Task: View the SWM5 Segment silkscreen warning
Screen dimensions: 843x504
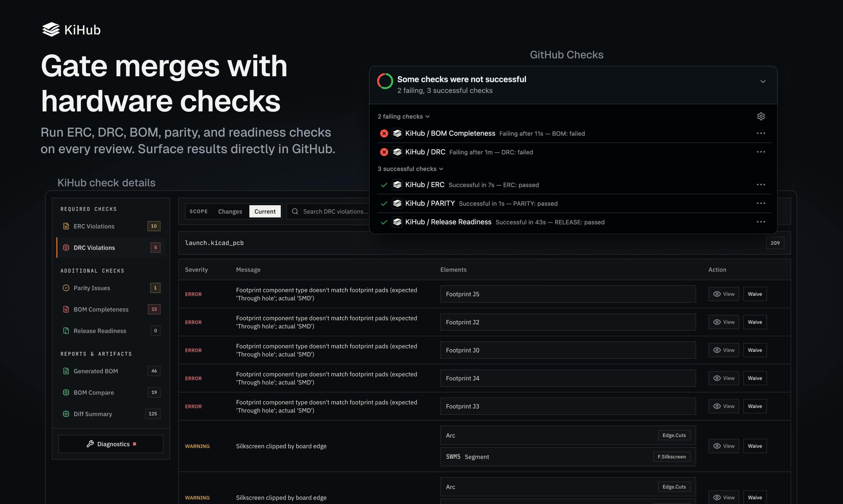Action: 723,446
